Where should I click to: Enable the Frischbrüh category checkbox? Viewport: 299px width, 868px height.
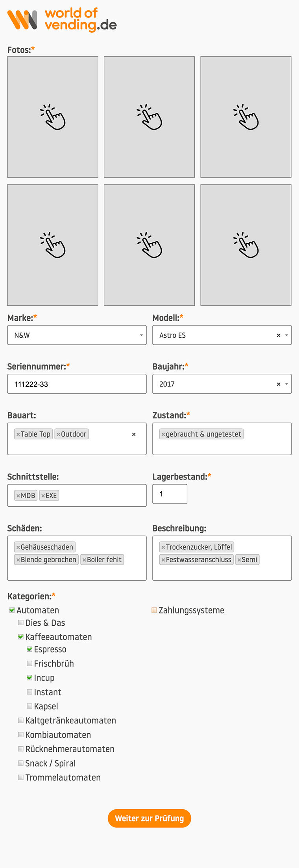point(30,663)
